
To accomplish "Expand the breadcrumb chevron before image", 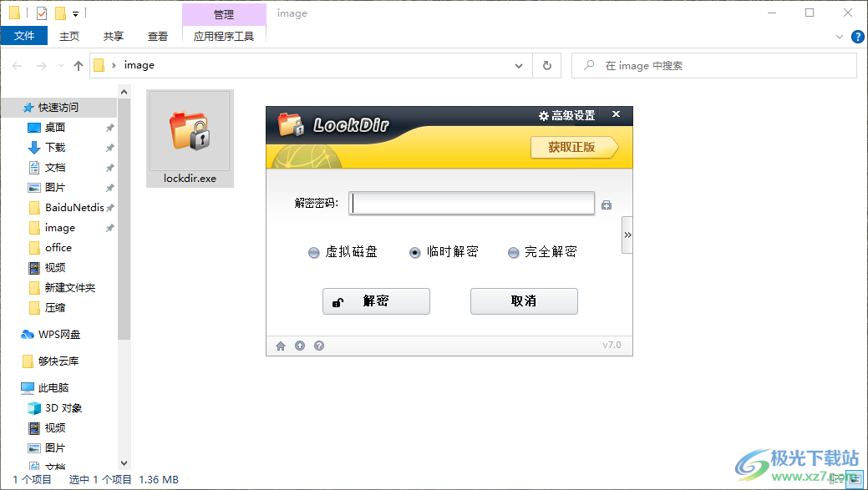I will coord(114,65).
